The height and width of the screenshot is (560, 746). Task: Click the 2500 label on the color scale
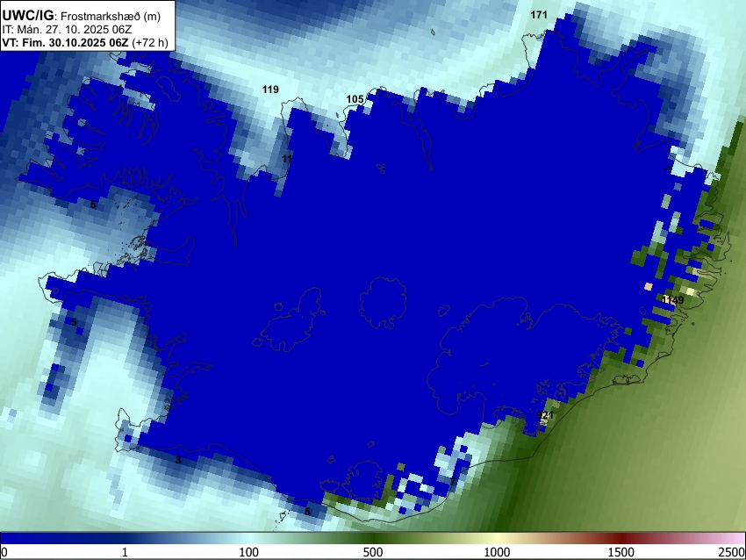point(732,552)
